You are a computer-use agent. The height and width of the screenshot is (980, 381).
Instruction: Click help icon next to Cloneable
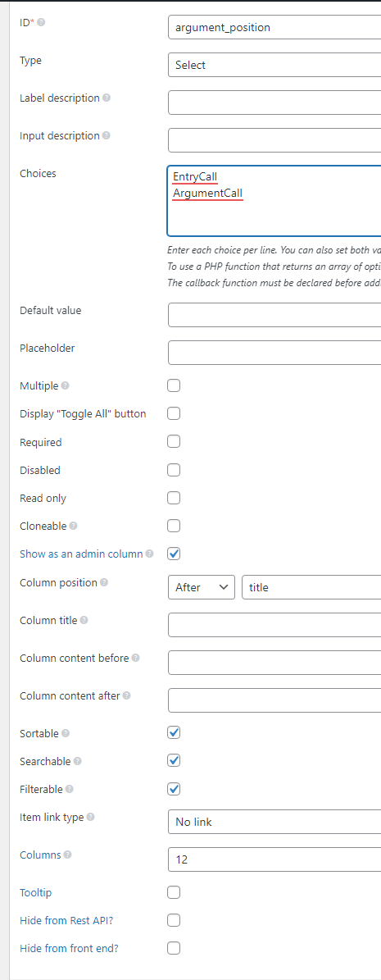pyautogui.click(x=73, y=526)
